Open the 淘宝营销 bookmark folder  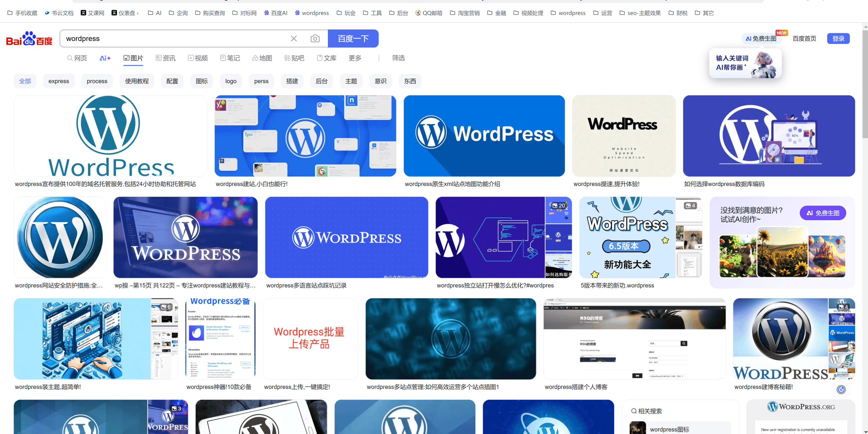(x=465, y=13)
